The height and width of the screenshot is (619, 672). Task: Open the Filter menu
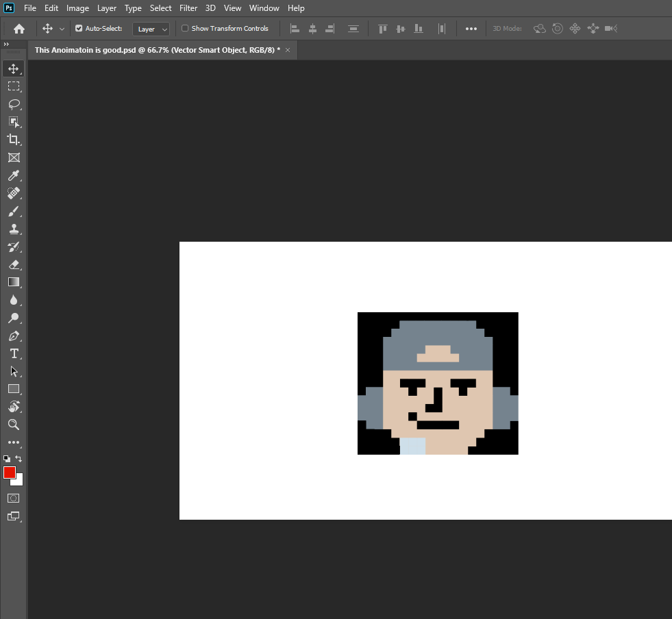coord(188,8)
